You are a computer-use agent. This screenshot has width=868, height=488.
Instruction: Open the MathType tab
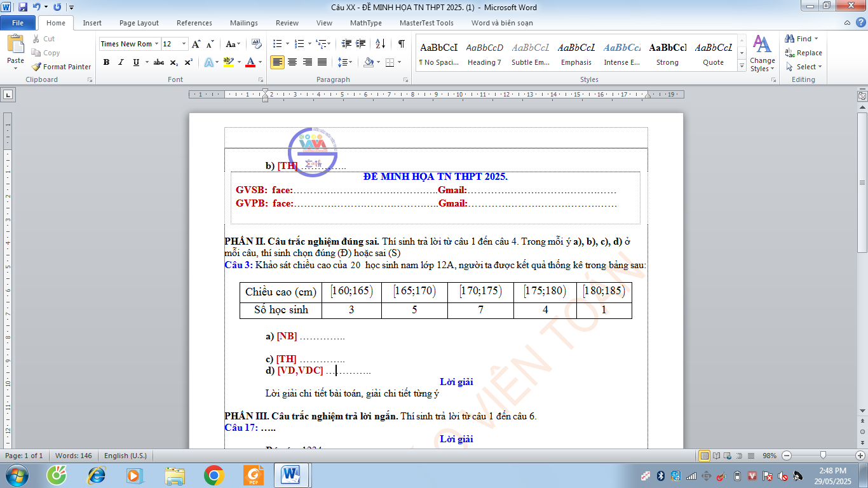366,23
